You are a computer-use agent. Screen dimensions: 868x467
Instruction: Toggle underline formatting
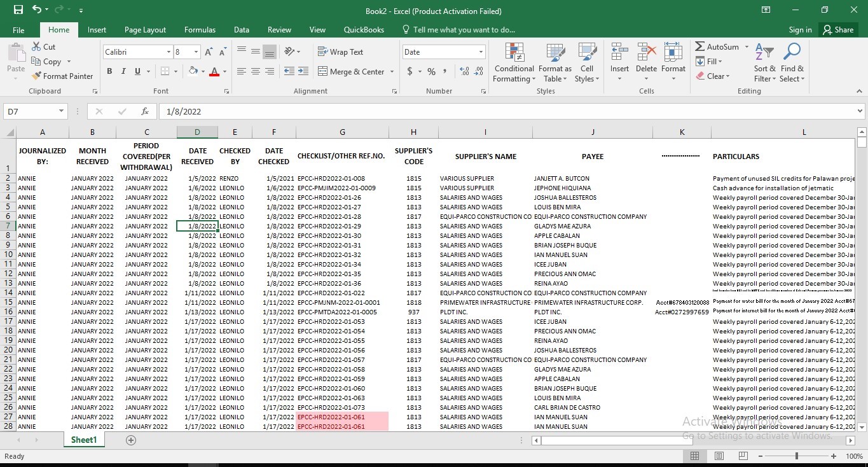[137, 72]
